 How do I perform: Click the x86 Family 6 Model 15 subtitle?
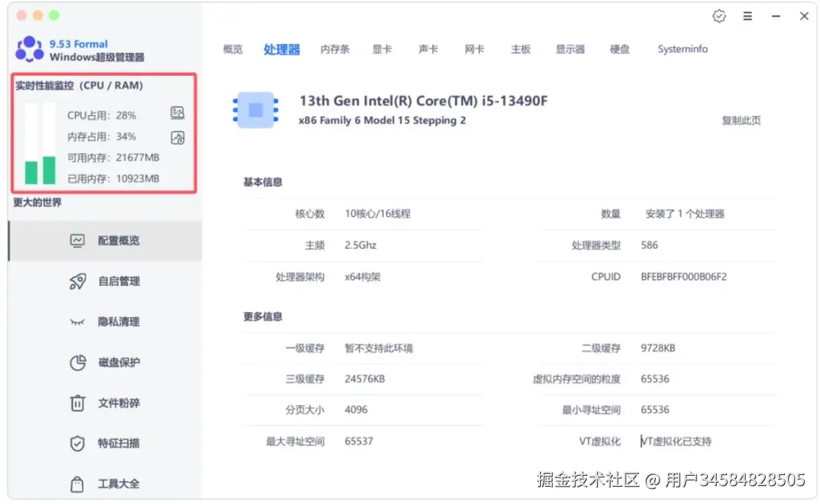coord(382,120)
